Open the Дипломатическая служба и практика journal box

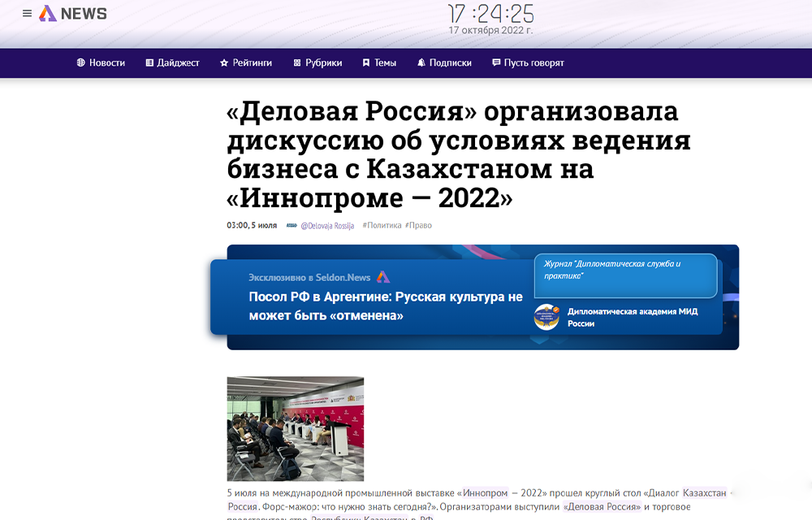click(x=625, y=275)
